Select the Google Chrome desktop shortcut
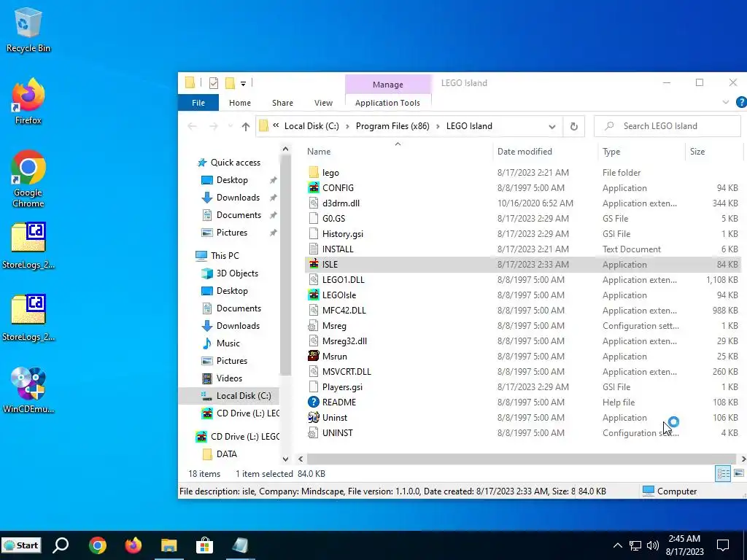 28,179
